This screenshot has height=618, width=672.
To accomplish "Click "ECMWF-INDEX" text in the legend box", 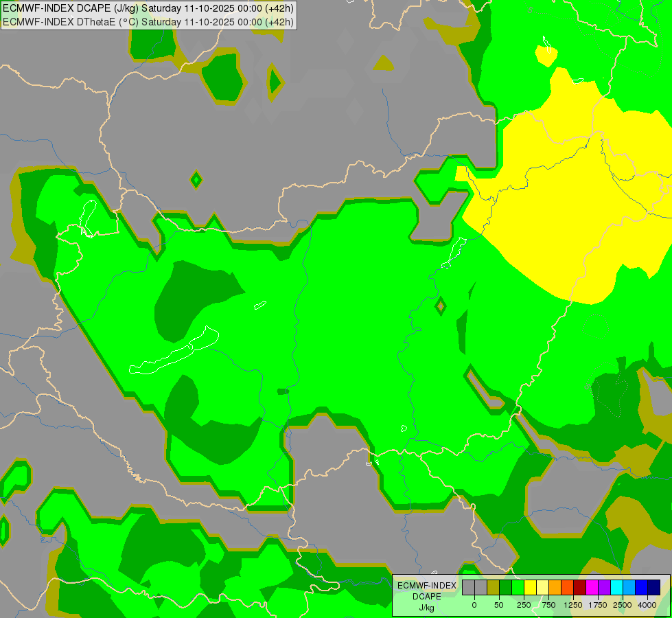I will (427, 586).
